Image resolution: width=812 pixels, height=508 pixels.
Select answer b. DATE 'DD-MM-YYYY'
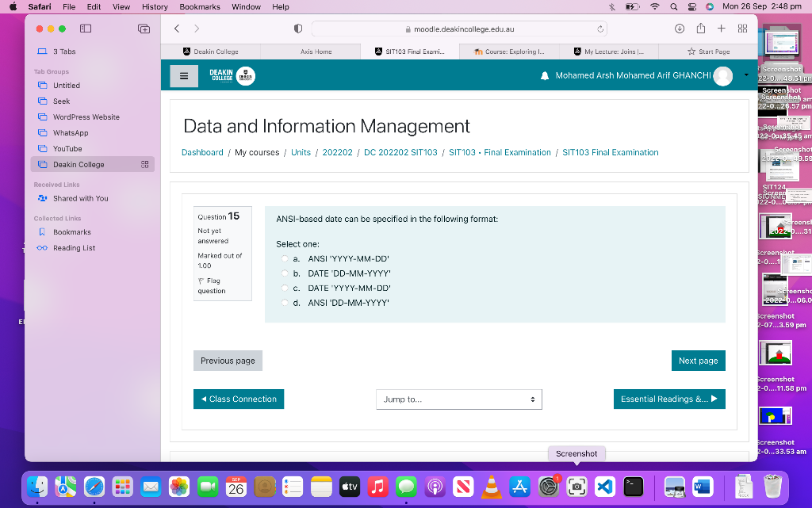point(285,273)
